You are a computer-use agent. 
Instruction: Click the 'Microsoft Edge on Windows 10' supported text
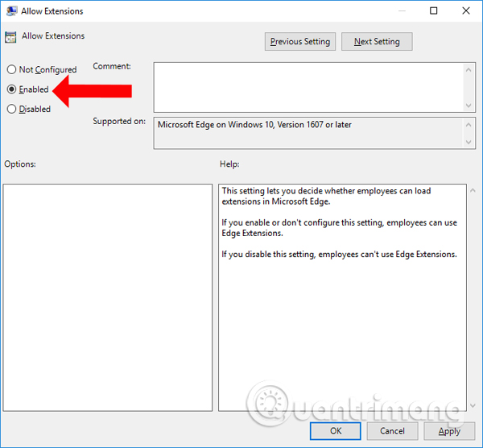pos(254,125)
